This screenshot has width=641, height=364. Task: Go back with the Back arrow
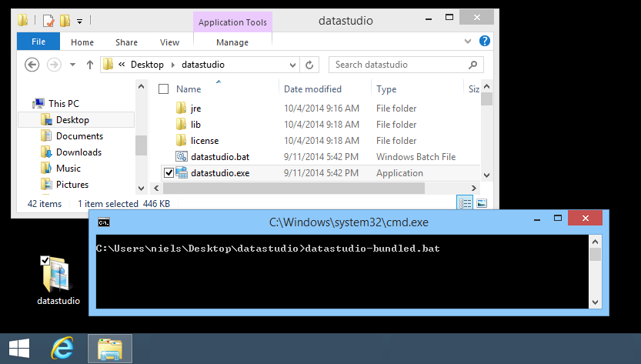(x=32, y=65)
